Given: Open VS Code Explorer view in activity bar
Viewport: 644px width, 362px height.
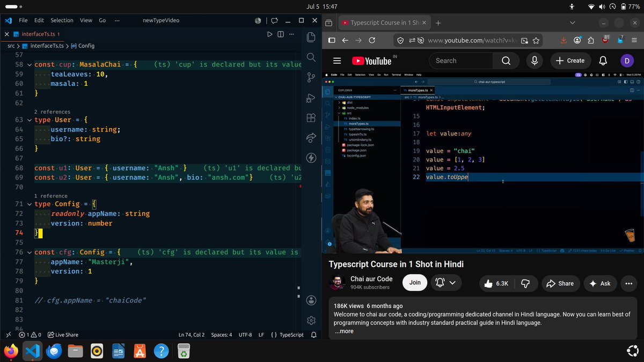Looking at the screenshot, I should [311, 38].
